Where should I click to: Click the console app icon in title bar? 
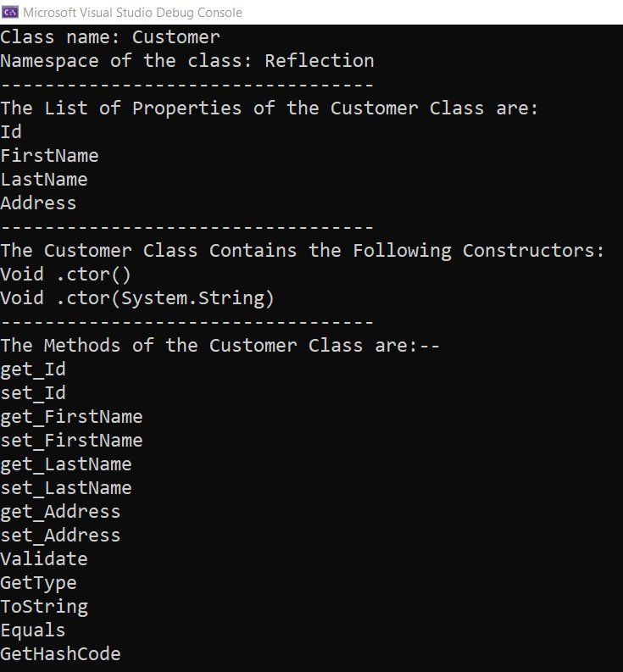(11, 13)
